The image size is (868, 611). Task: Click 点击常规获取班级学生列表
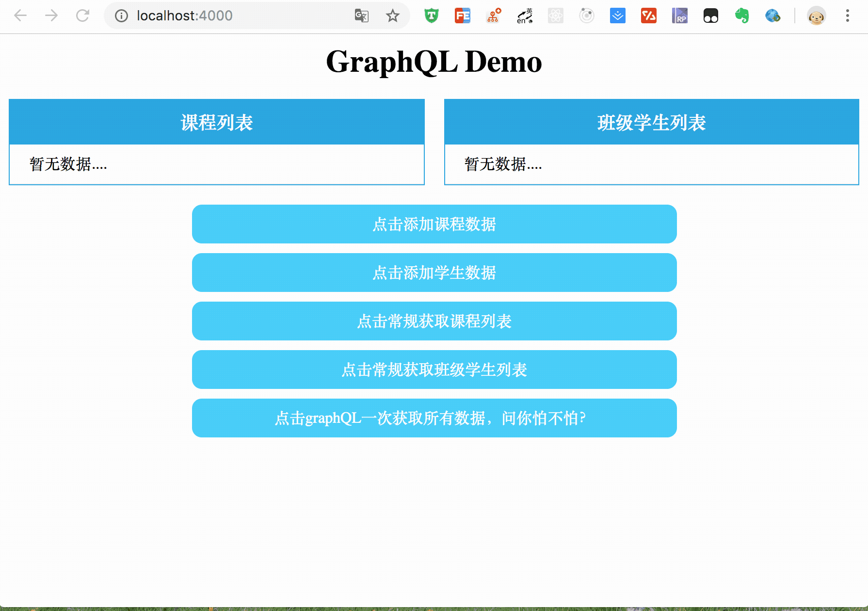click(434, 370)
